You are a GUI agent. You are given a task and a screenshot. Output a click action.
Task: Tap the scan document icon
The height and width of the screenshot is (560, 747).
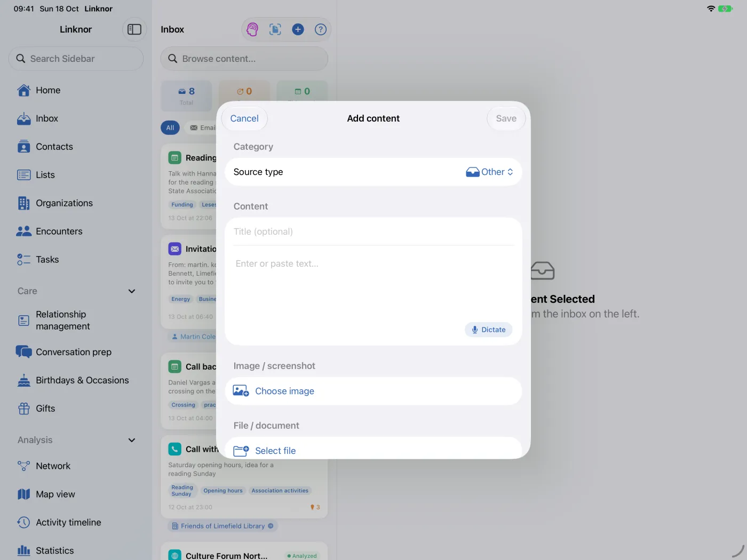[275, 29]
